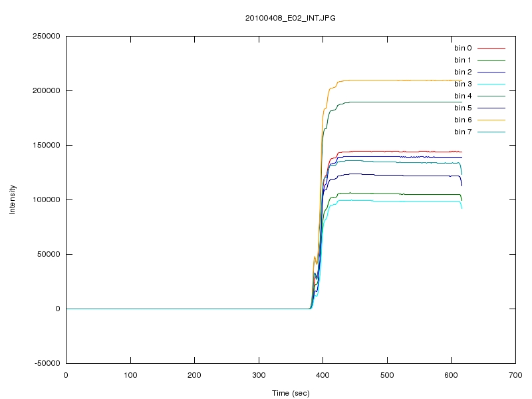Image resolution: width=532 pixels, height=399 pixels.
Task: Click the 'bin 7' legend label
Action: click(x=463, y=132)
